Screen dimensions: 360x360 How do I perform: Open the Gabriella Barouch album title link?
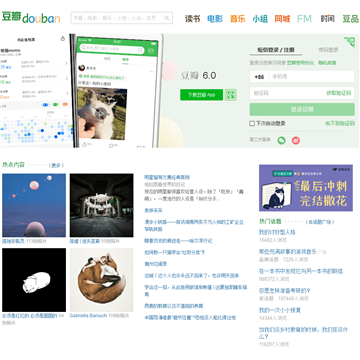click(88, 316)
